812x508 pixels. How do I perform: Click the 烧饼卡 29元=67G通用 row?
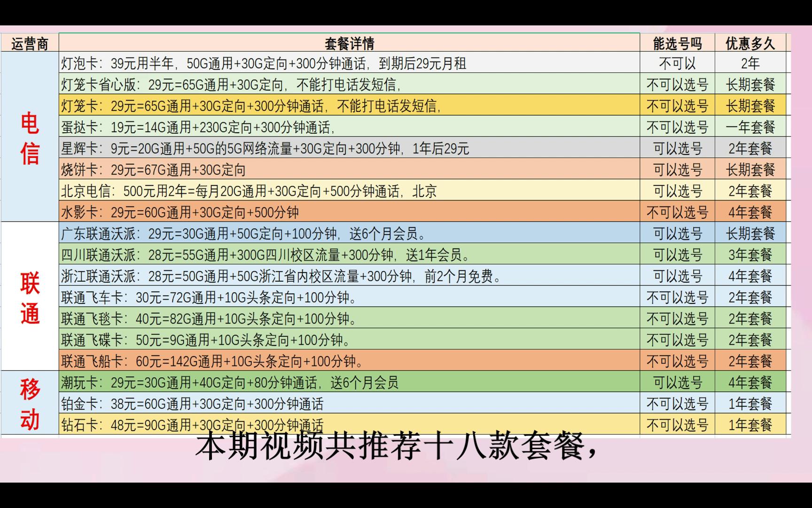(x=349, y=169)
